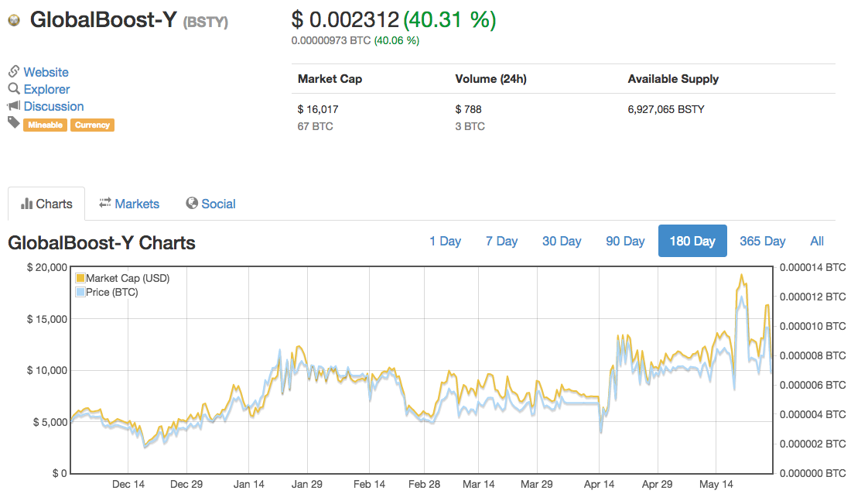868x494 pixels.
Task: Click the Price (BTC) legend label
Action: coord(112,292)
